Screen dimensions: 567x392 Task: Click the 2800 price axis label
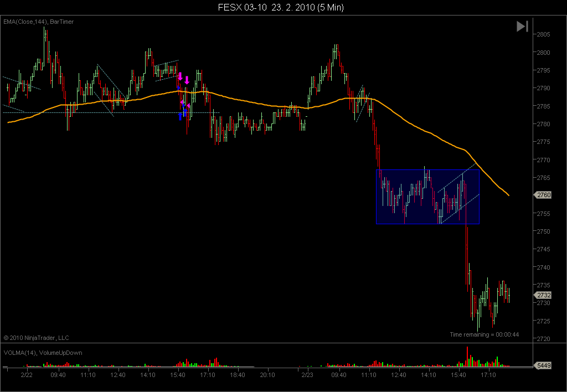pos(544,53)
